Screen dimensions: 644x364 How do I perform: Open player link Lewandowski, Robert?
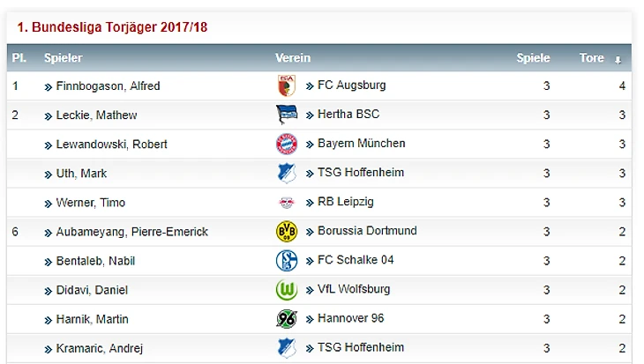coord(111,145)
